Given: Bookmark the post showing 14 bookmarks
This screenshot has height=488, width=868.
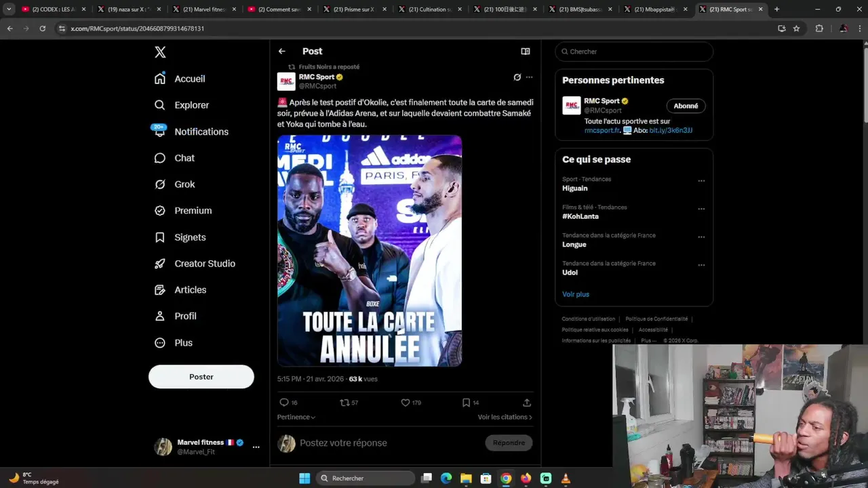Looking at the screenshot, I should click(466, 403).
